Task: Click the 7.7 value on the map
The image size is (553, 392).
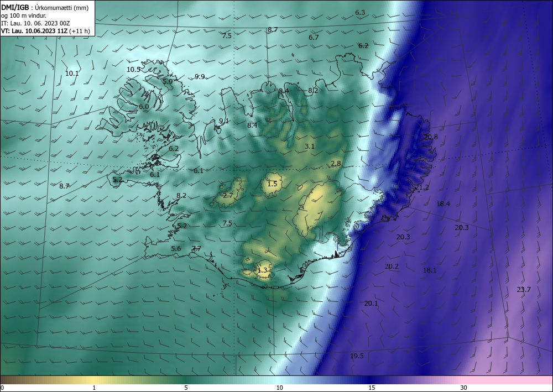Action: click(x=196, y=249)
